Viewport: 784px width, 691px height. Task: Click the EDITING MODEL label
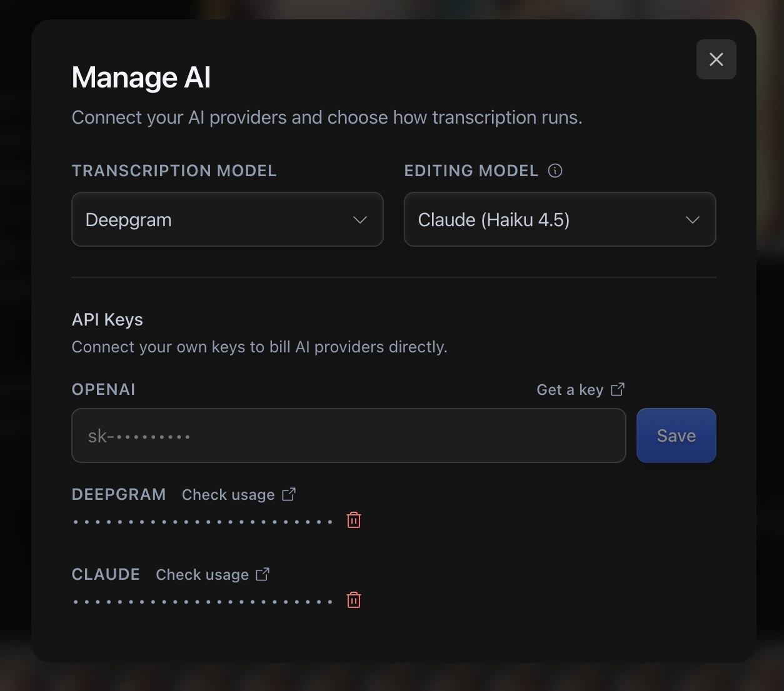(x=471, y=171)
